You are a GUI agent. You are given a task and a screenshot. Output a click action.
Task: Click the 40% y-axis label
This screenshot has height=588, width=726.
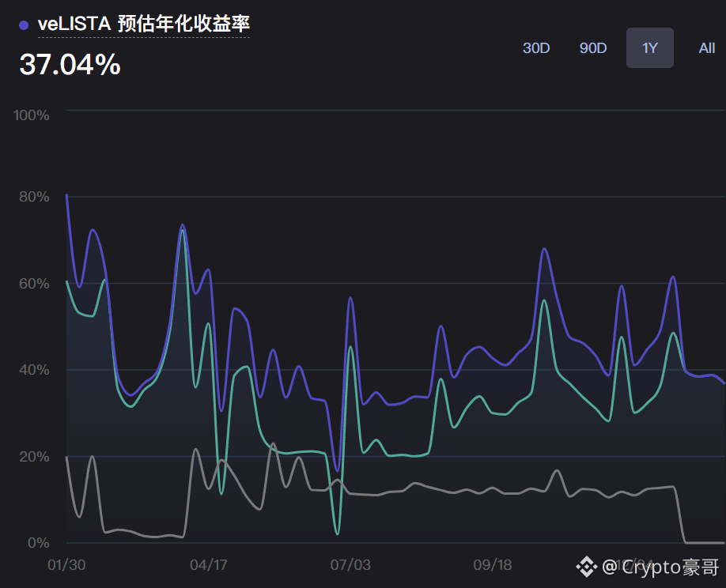[34, 370]
